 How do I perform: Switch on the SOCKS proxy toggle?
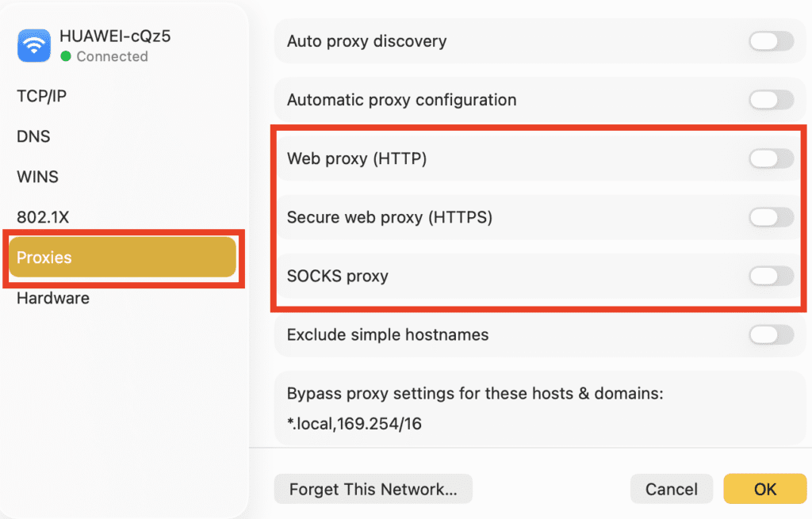[x=771, y=276]
